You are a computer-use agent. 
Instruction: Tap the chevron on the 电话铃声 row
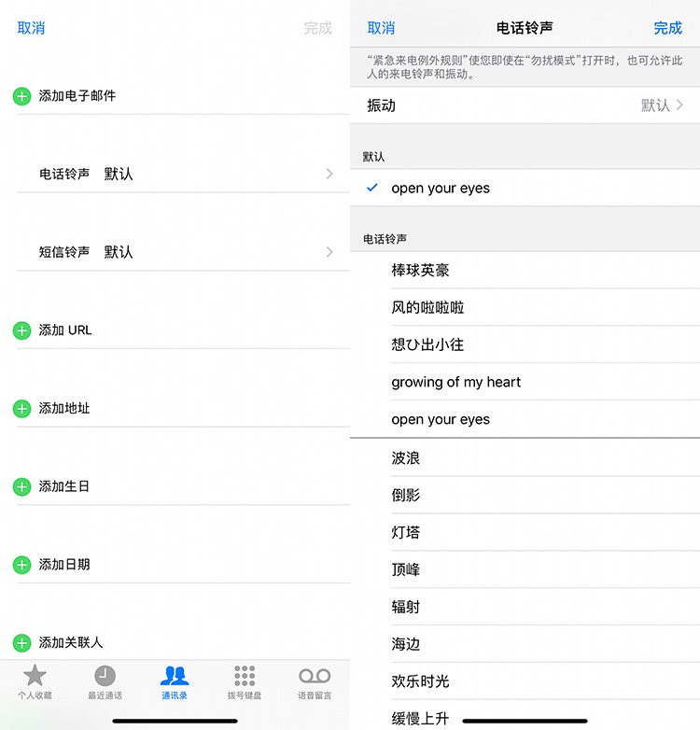(329, 174)
